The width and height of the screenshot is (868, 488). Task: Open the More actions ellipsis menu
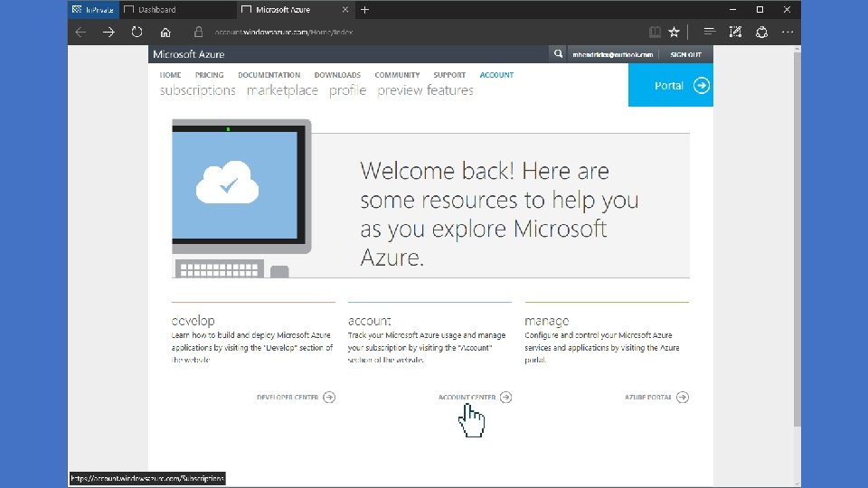788,33
